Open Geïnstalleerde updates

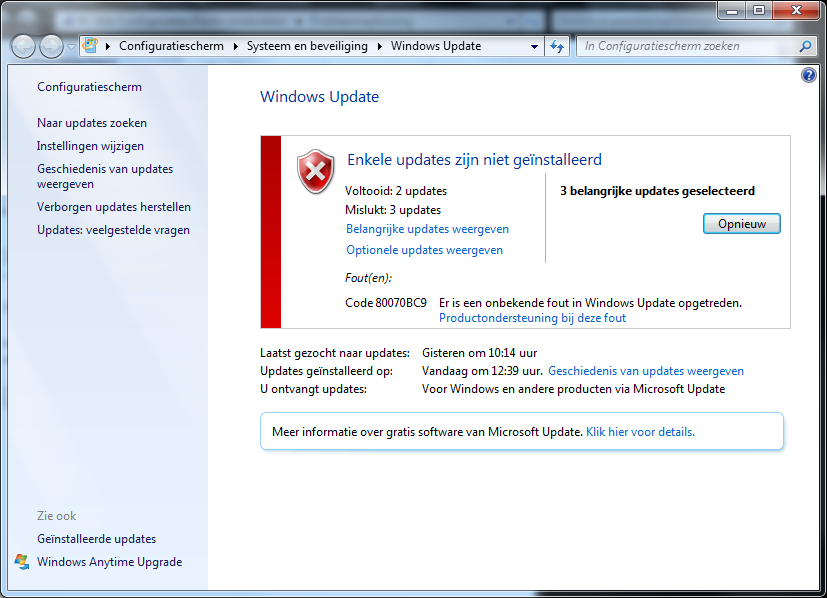97,539
